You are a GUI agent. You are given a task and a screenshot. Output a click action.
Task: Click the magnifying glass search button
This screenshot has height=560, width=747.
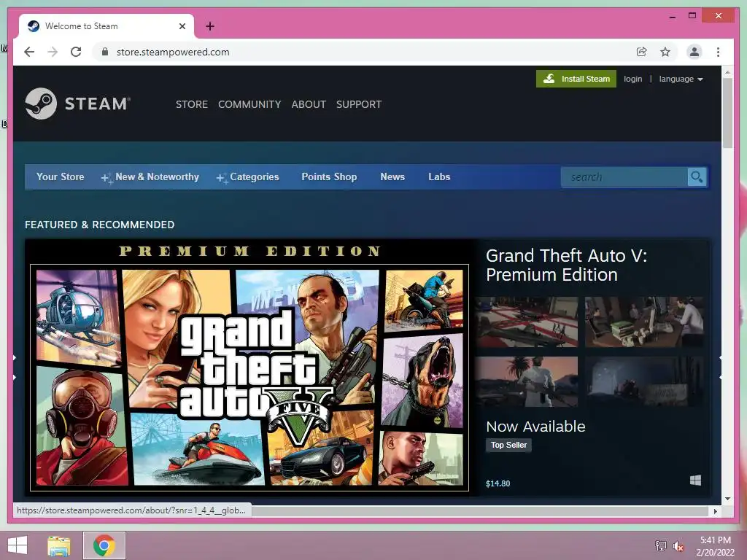tap(697, 177)
